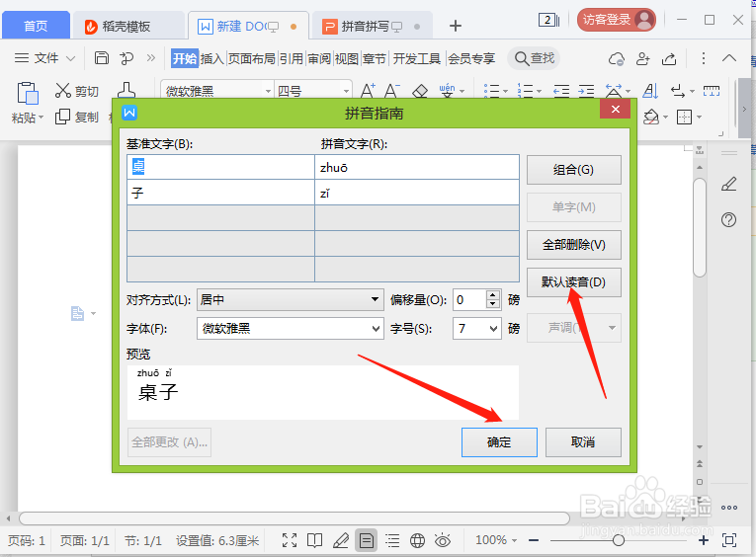This screenshot has width=756, height=557.
Task: Expand more quick access tools chevron
Action: 151,58
